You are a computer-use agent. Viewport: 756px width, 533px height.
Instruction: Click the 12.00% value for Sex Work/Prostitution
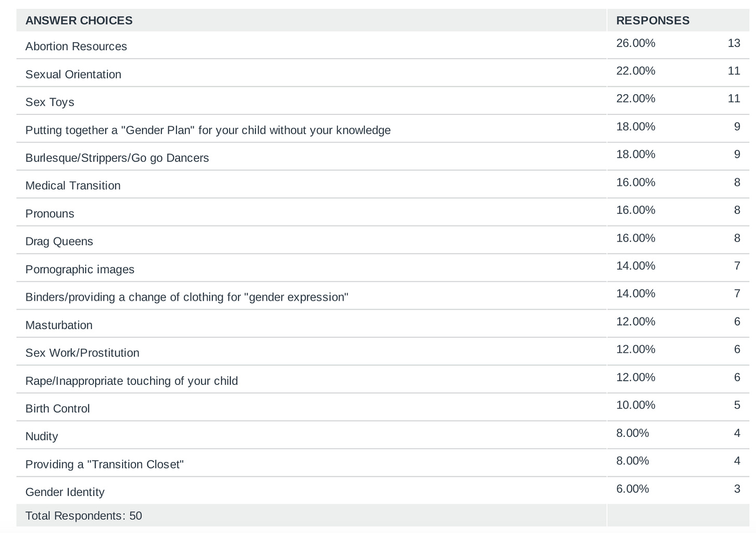(x=636, y=349)
